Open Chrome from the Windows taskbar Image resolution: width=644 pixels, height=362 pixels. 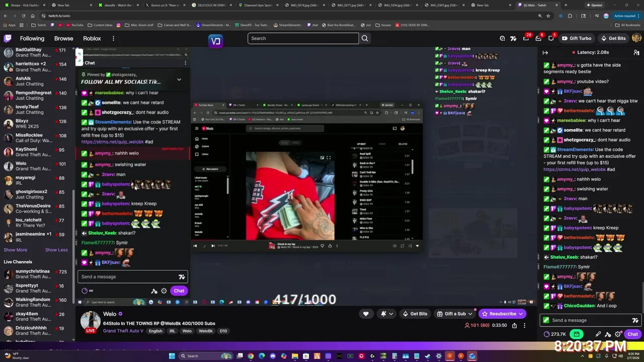coord(251,356)
